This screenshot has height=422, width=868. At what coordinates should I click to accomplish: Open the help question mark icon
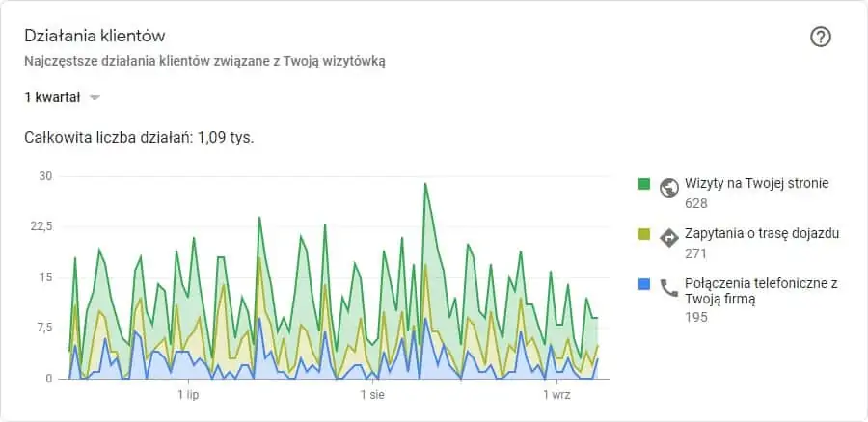coord(821,37)
